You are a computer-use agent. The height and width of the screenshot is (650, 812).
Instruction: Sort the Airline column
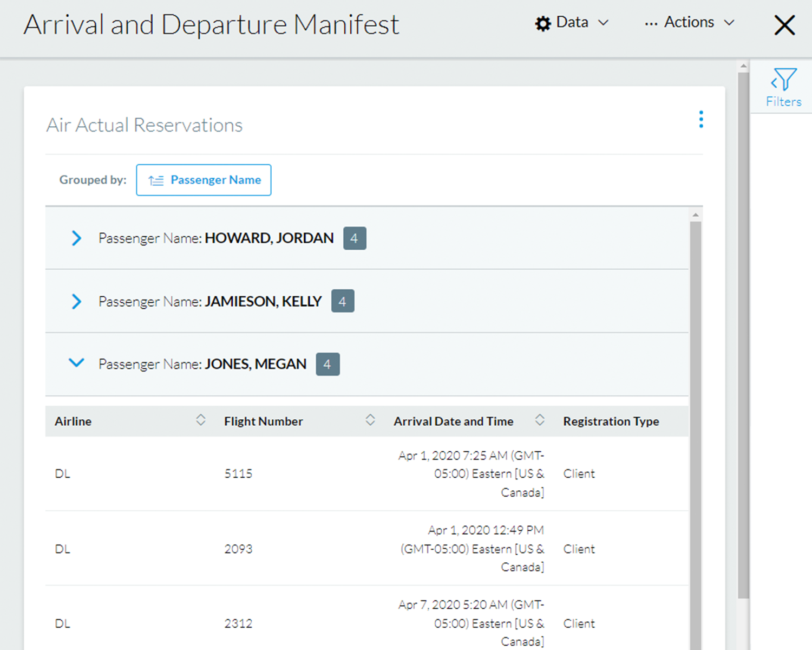click(x=201, y=420)
